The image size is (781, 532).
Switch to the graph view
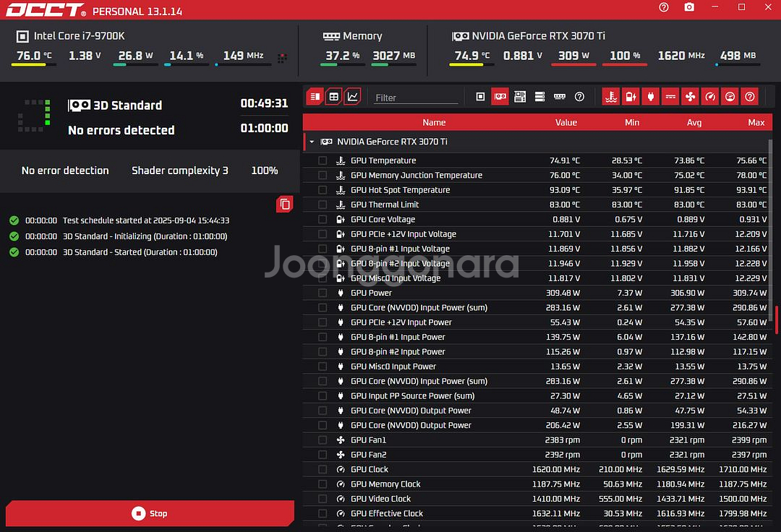click(x=353, y=97)
